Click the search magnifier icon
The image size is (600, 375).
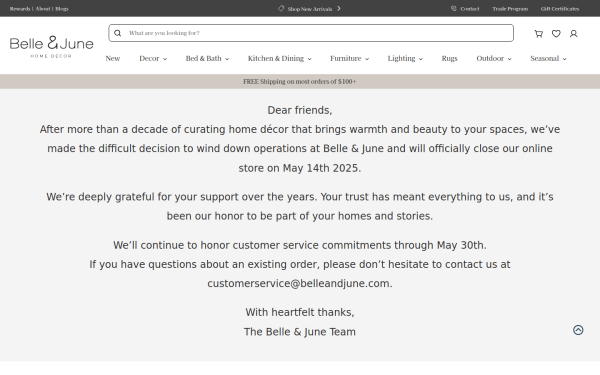(117, 33)
